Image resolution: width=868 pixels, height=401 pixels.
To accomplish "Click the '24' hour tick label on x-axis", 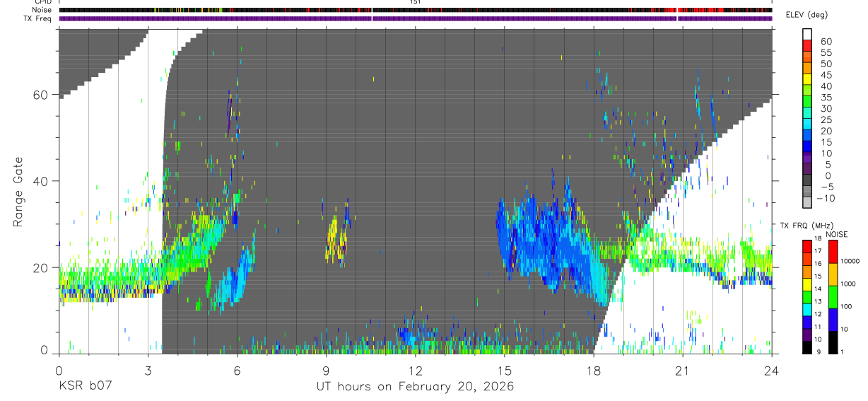I will (771, 371).
